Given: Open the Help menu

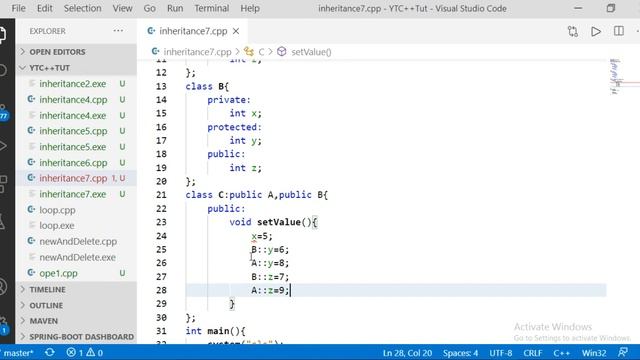Looking at the screenshot, I should pos(250,8).
